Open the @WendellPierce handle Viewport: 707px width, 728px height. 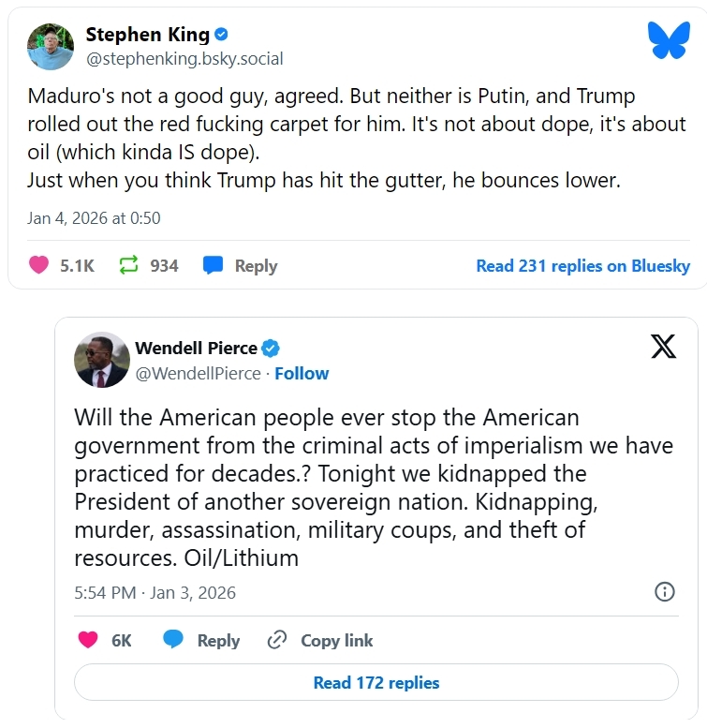(199, 373)
